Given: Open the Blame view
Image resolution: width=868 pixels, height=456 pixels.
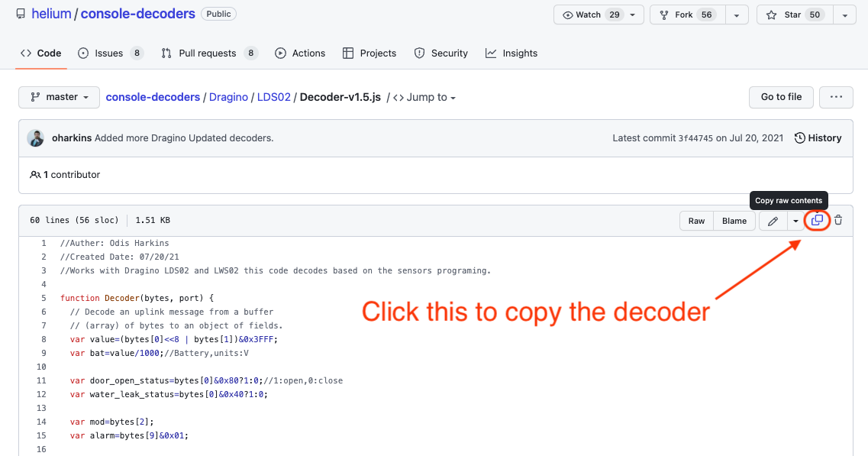Looking at the screenshot, I should point(734,221).
